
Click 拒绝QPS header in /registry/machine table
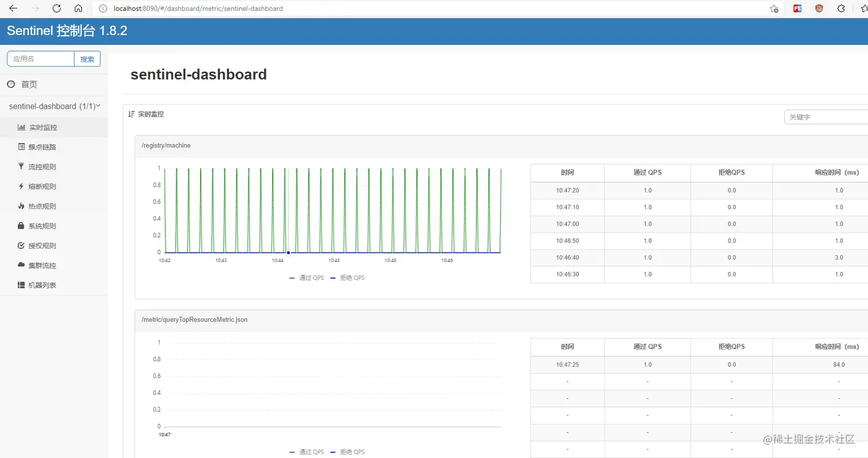tap(731, 172)
